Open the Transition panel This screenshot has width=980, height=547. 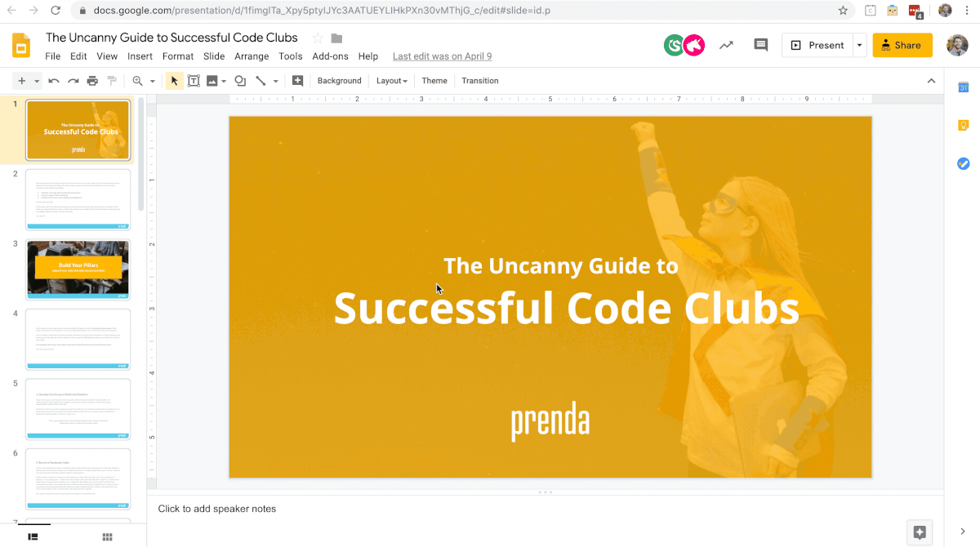pos(479,81)
